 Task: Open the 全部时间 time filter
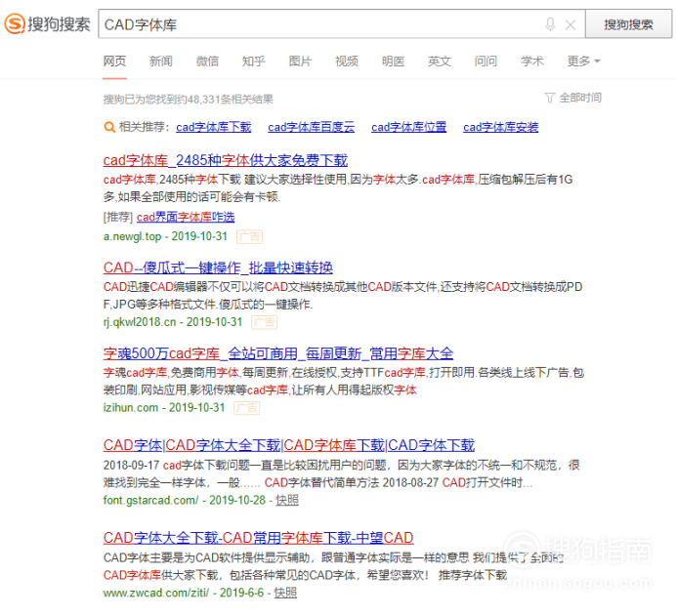[580, 98]
